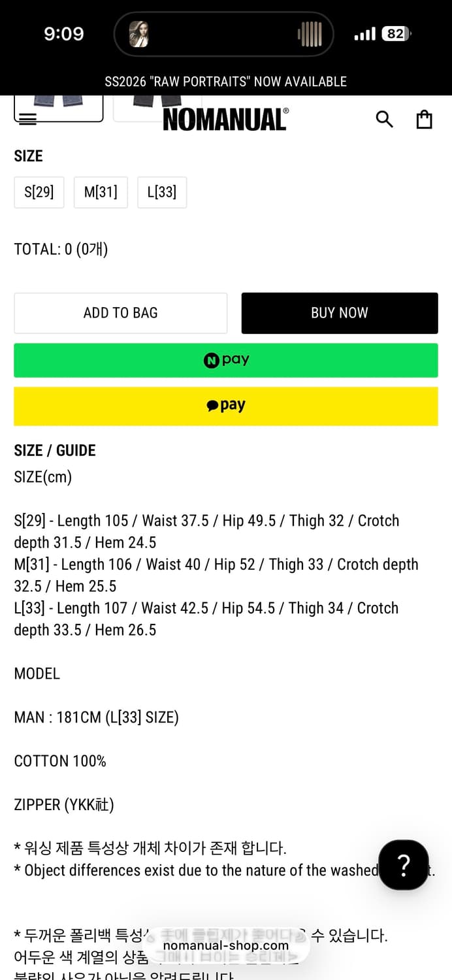The height and width of the screenshot is (980, 452).
Task: Open the shopping bag icon
Action: pos(425,119)
